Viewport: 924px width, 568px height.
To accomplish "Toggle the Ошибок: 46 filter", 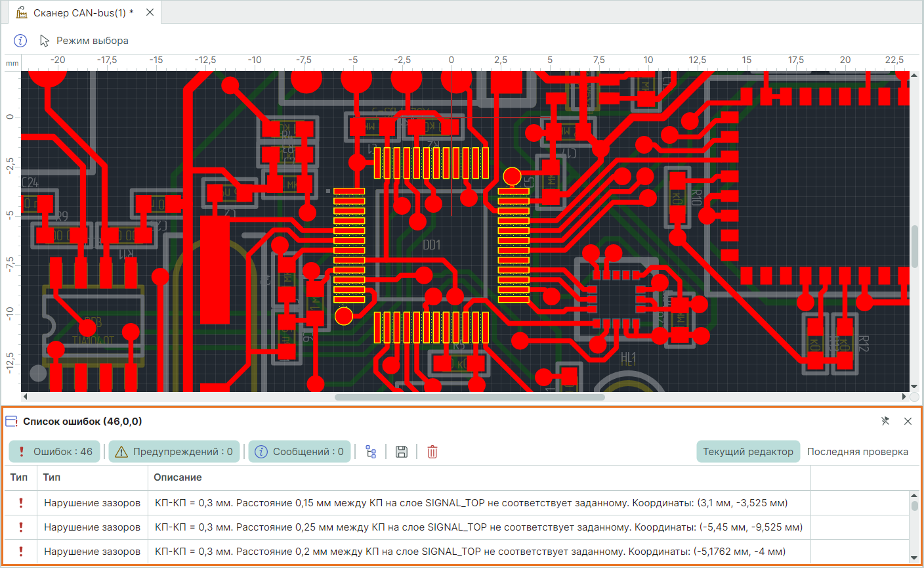I will [x=54, y=452].
